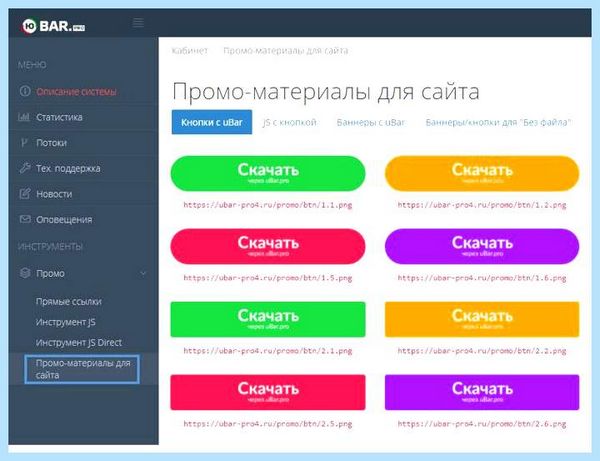
Task: Open Баннеры/кнопки для "Без файла" tab
Action: tap(498, 122)
